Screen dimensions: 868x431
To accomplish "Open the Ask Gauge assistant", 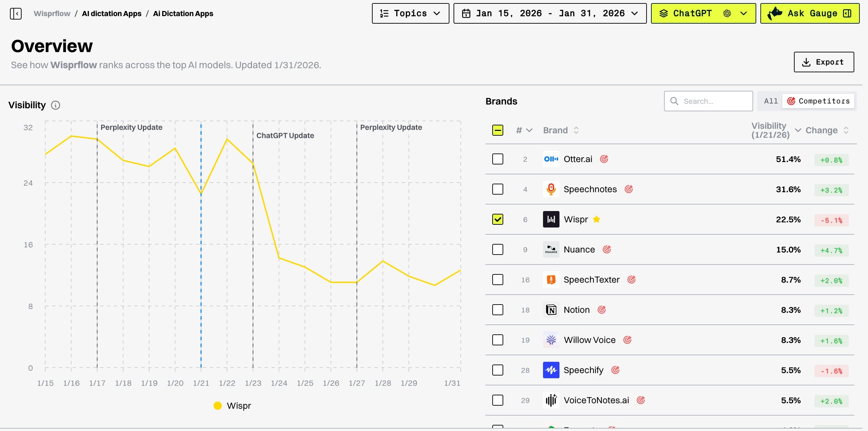I will click(x=809, y=13).
